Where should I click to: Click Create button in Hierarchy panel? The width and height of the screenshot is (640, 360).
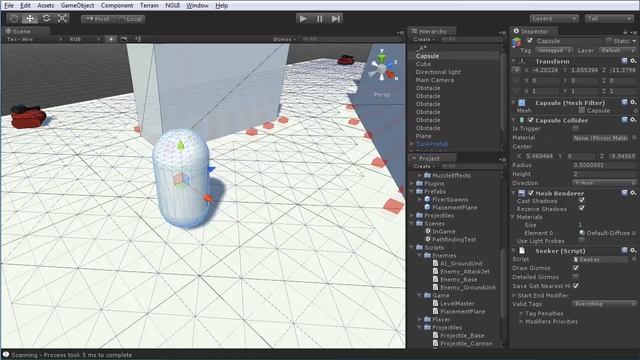[424, 39]
